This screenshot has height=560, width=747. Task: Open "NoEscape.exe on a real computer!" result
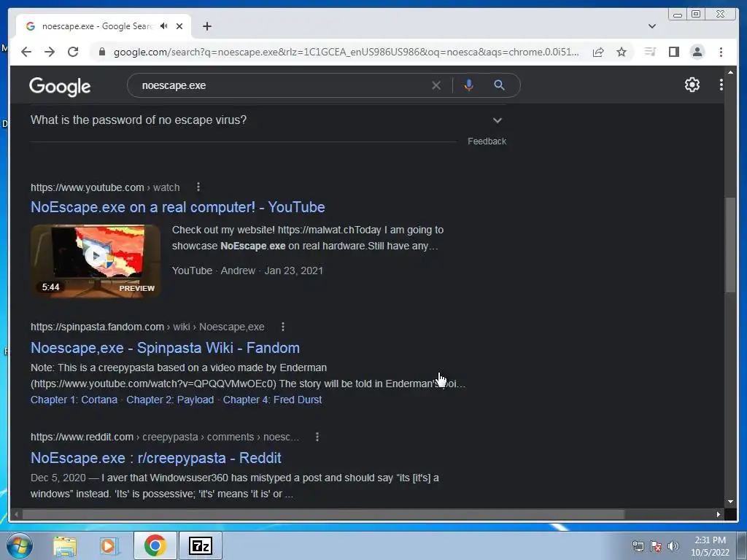click(x=178, y=207)
